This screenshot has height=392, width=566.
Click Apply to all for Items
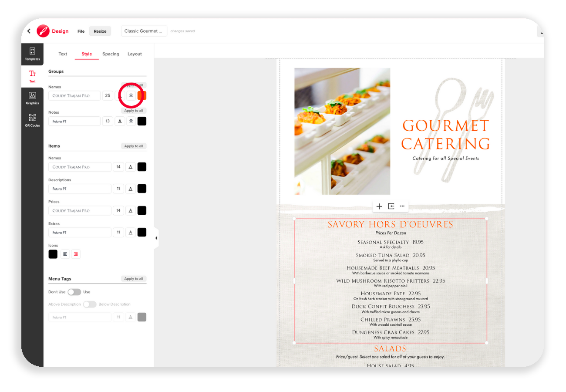click(134, 146)
